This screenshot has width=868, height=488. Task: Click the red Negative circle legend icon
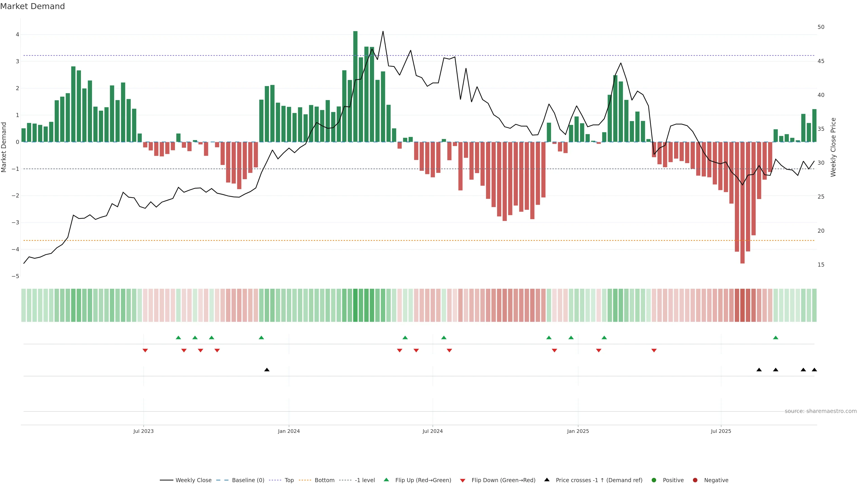coord(695,480)
